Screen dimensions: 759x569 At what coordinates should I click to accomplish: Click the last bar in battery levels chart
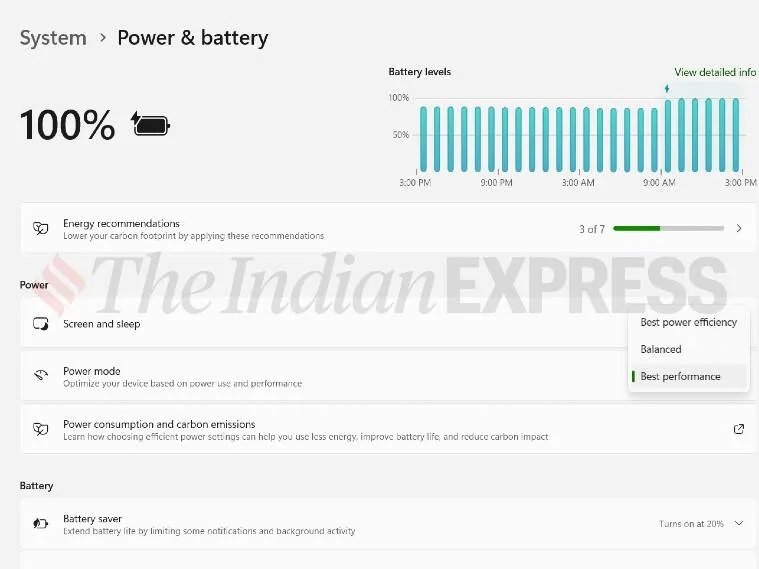(x=735, y=134)
